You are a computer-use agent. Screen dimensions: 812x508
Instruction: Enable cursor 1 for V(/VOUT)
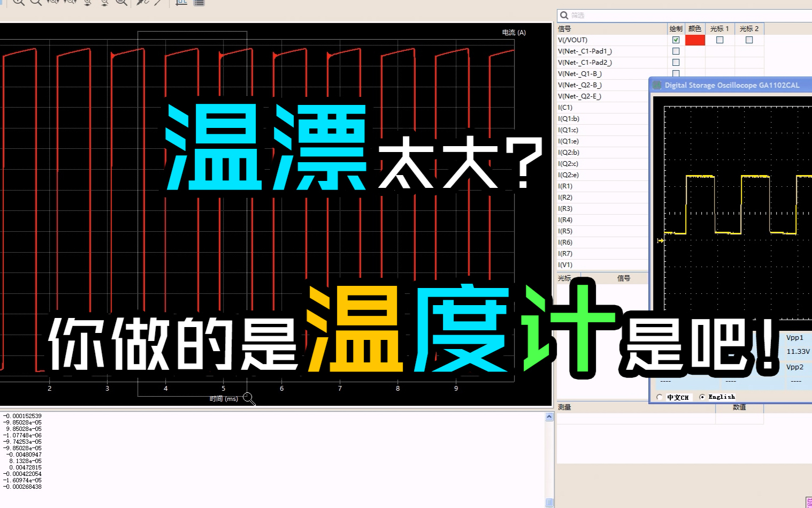tap(719, 40)
